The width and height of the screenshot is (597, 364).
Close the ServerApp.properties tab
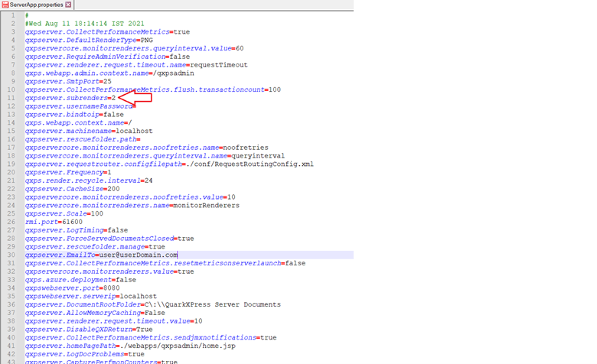(68, 5)
